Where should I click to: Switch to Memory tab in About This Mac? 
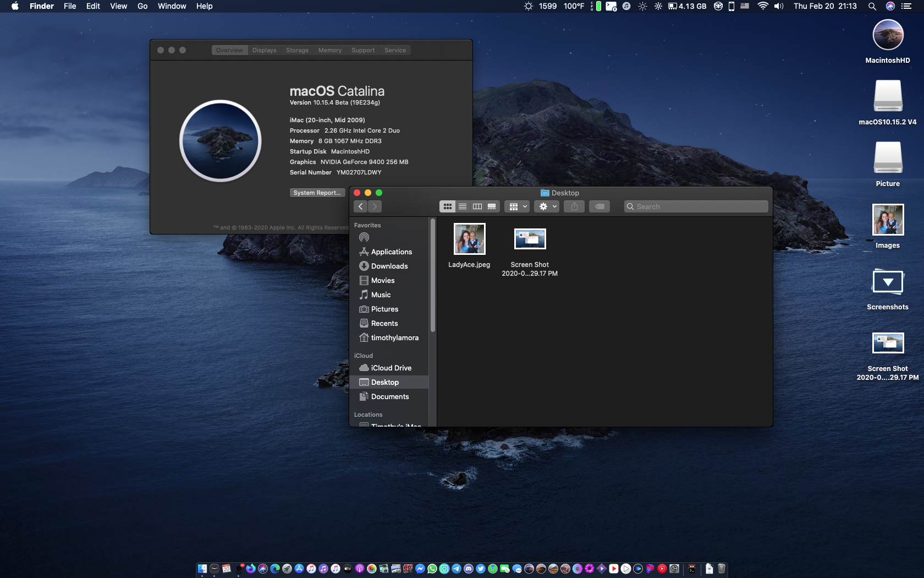[330, 50]
